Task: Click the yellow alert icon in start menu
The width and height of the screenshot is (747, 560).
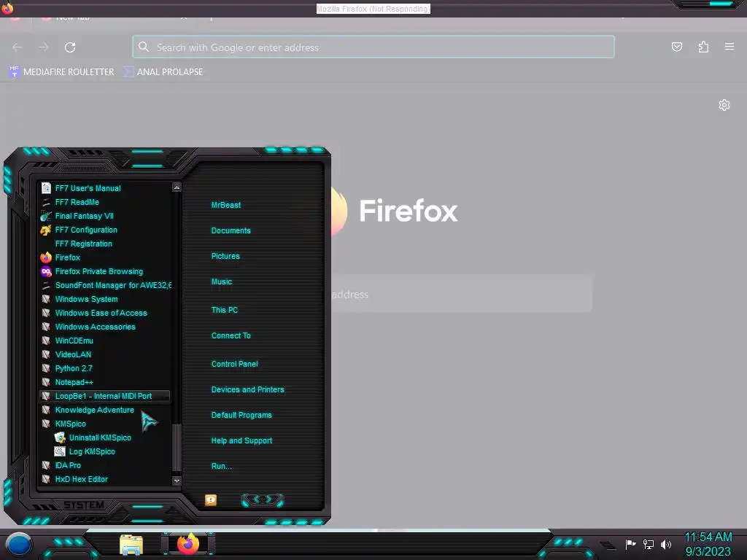Action: [211, 499]
